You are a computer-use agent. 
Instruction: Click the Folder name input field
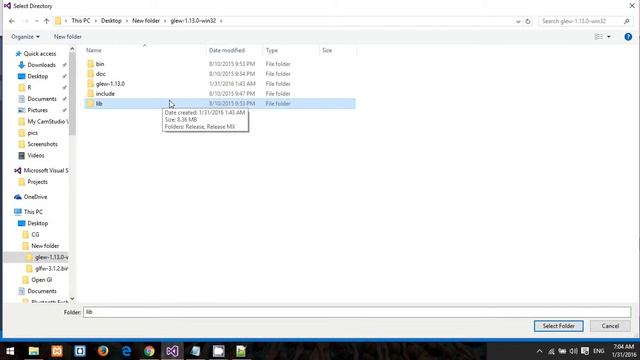point(357,312)
